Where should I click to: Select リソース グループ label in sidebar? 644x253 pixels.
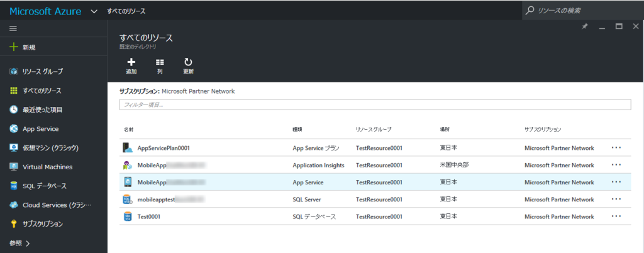(43, 72)
